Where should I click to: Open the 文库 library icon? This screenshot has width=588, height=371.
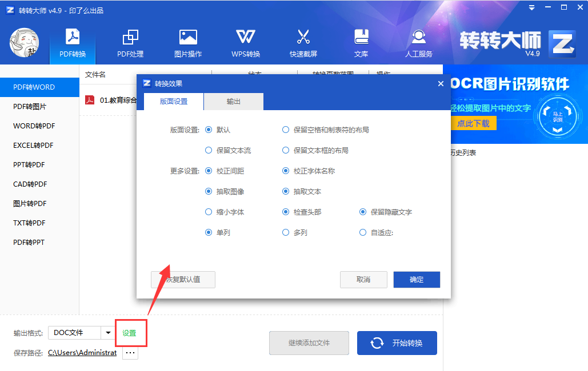[x=361, y=44]
